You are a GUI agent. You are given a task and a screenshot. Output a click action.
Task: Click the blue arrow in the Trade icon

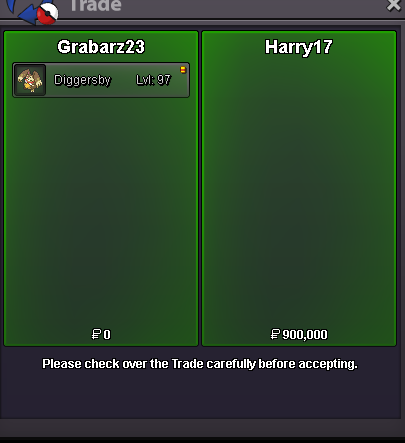click(27, 13)
